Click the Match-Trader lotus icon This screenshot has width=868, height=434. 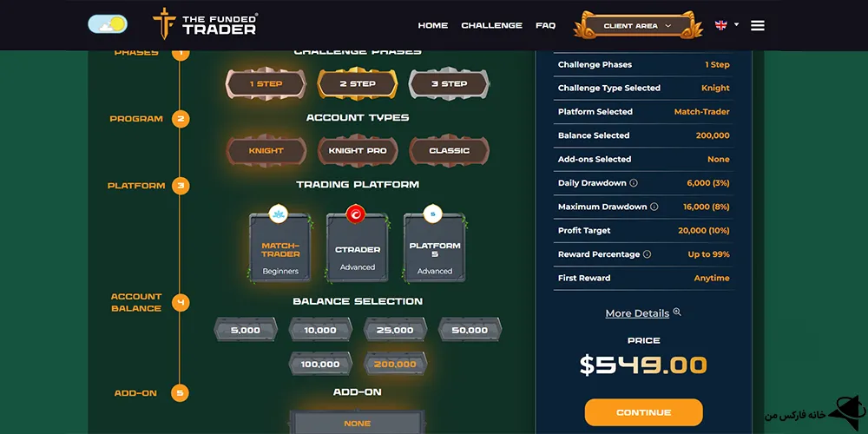point(278,214)
